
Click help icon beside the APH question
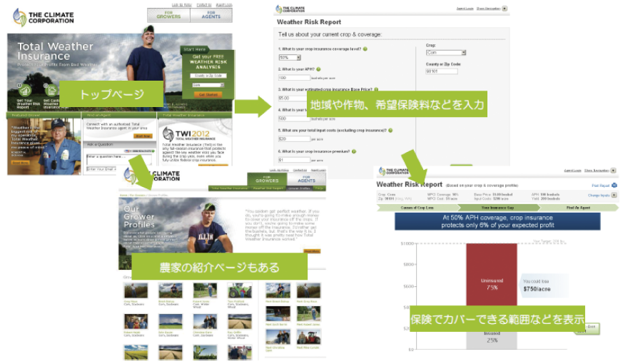pos(318,69)
